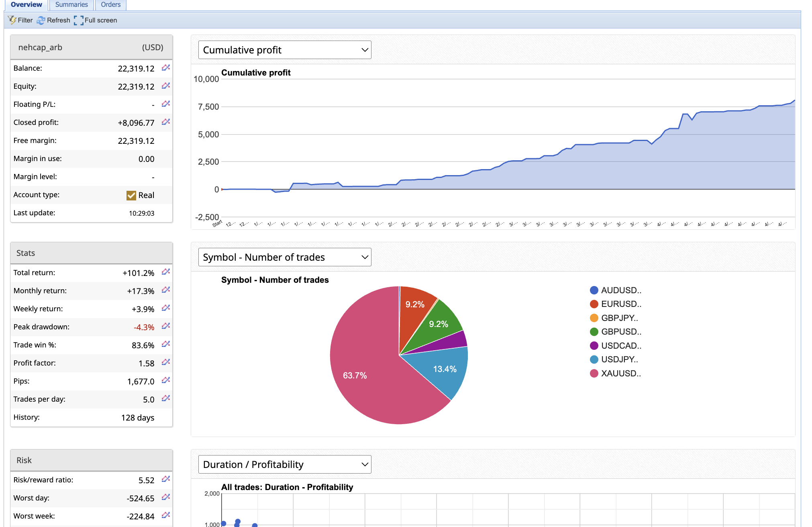The width and height of the screenshot is (812, 527).
Task: Open the Cumulative profit dropdown
Action: (x=284, y=50)
